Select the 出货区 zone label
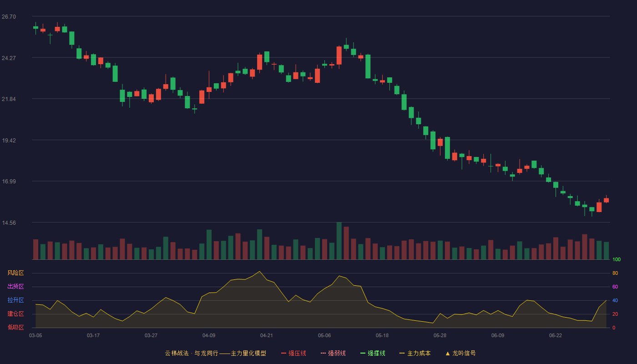The width and height of the screenshot is (637, 364). point(15,287)
